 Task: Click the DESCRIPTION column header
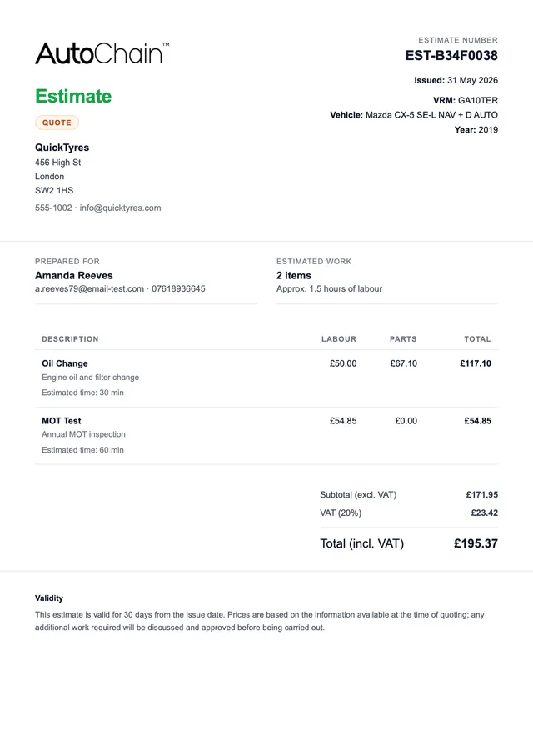[x=70, y=339]
